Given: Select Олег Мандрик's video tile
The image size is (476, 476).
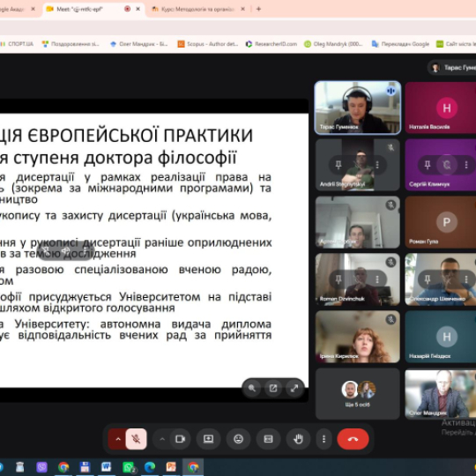Looking at the screenshot, I should [x=441, y=394].
